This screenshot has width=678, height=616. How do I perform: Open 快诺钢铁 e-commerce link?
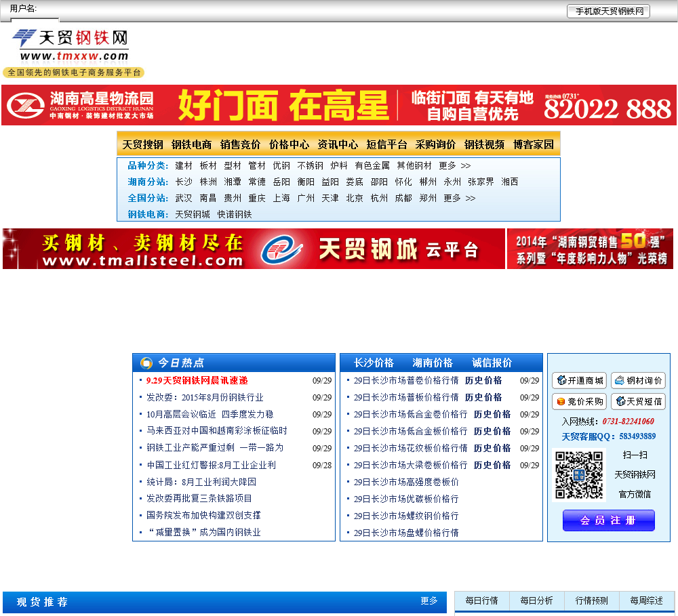point(235,214)
